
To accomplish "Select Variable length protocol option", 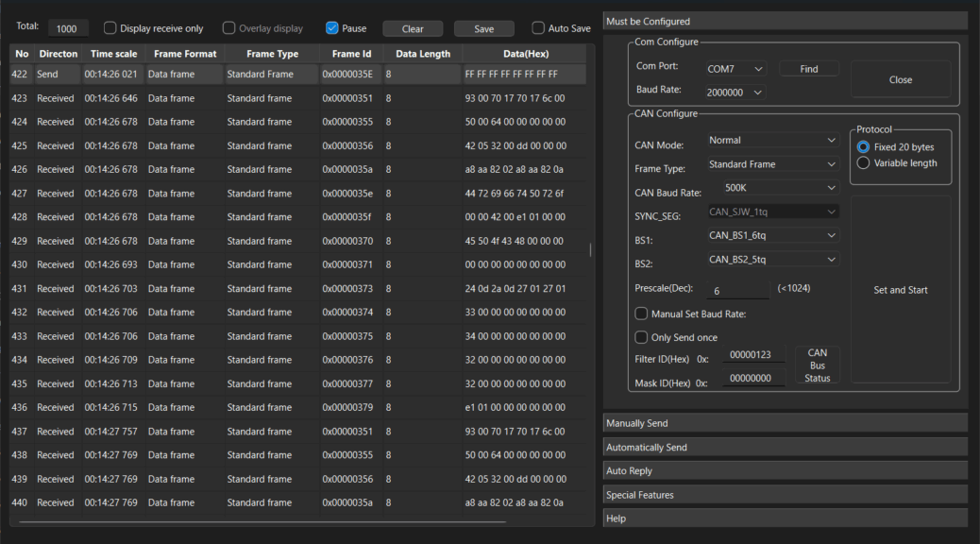I will tap(863, 162).
